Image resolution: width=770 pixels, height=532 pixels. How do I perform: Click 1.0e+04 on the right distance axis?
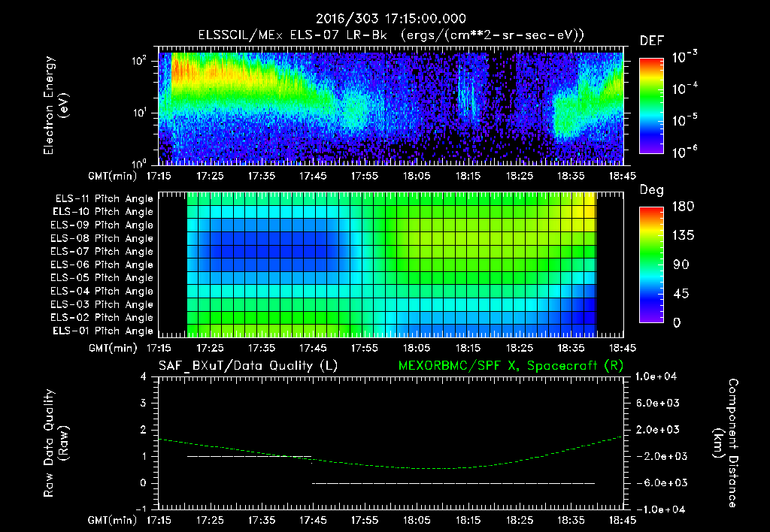[x=656, y=377]
